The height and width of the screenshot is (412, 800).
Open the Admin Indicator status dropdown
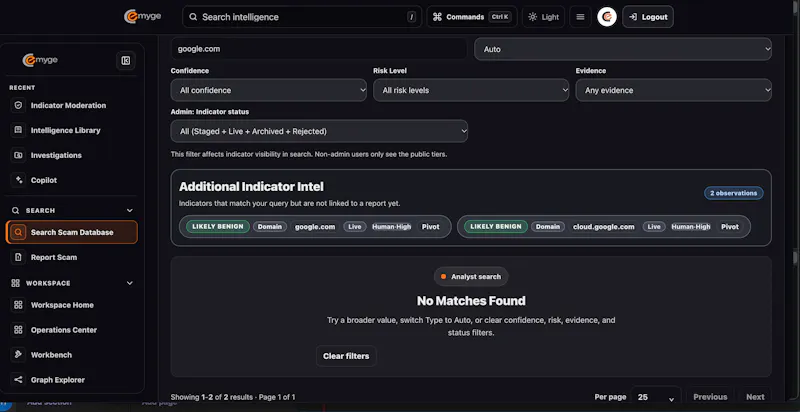click(x=319, y=131)
